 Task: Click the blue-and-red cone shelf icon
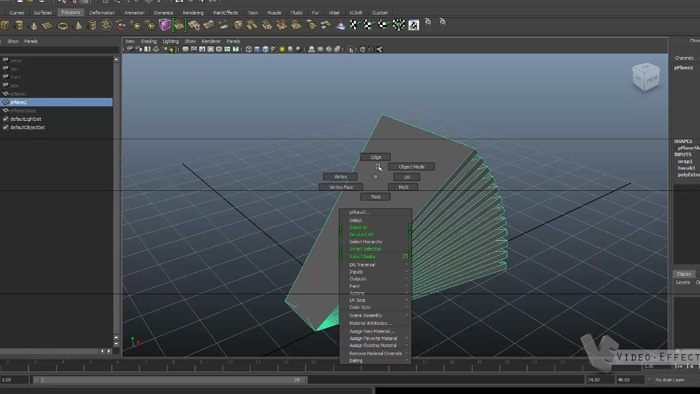(341, 25)
